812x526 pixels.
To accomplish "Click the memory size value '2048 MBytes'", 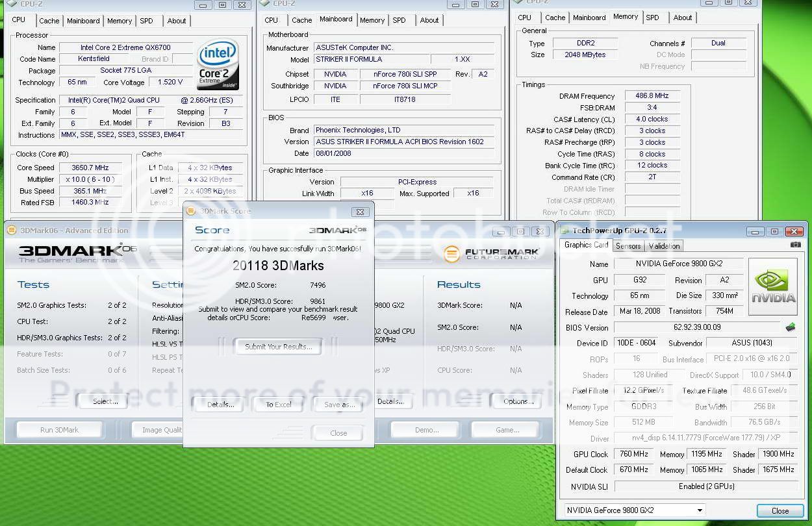I will [585, 55].
